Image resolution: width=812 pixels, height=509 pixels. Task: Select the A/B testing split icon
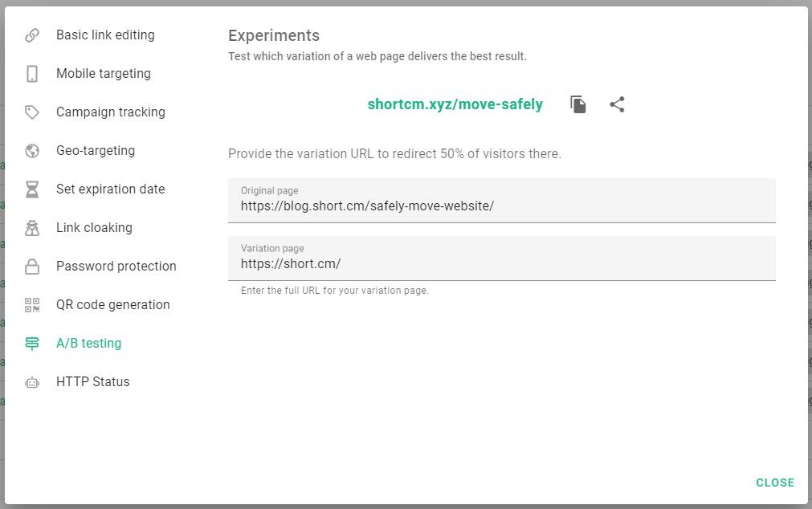(32, 343)
